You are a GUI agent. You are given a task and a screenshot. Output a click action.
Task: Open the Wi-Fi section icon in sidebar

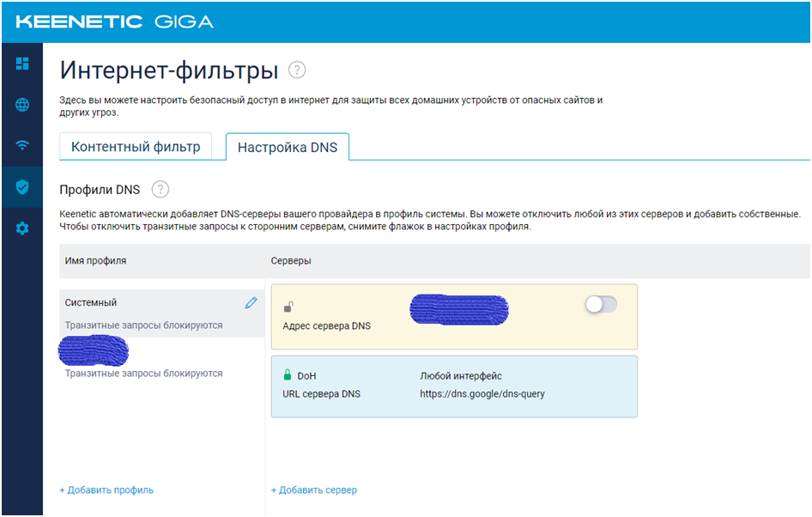pyautogui.click(x=22, y=145)
